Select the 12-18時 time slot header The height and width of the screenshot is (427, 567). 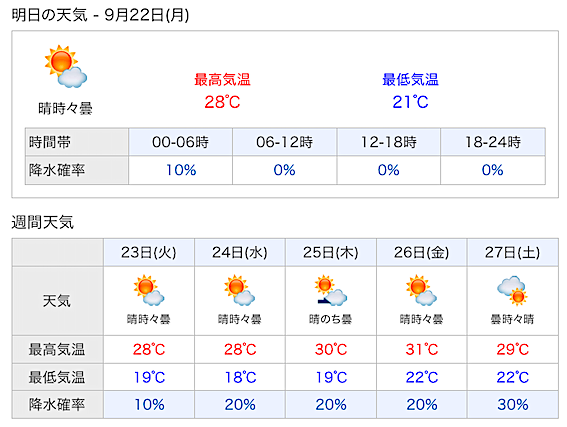389,142
